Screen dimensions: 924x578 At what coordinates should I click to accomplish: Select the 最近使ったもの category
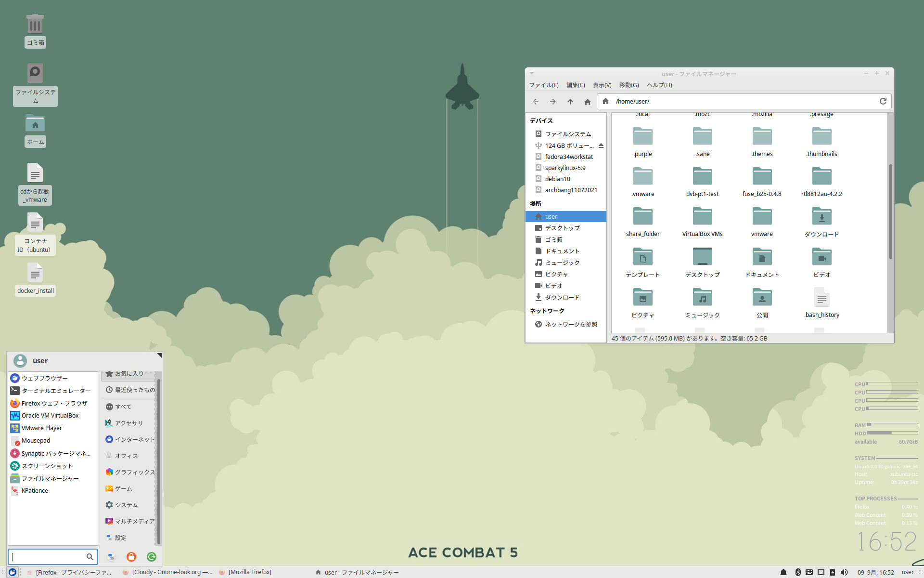click(x=128, y=390)
